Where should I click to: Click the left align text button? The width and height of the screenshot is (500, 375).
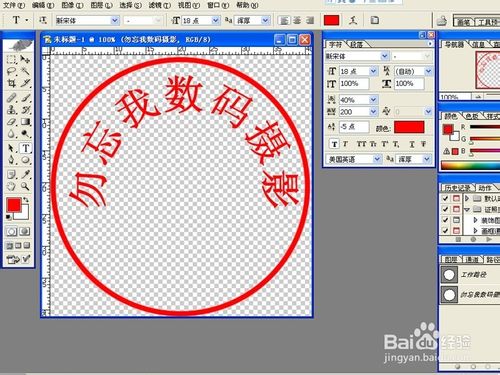pyautogui.click(x=284, y=21)
